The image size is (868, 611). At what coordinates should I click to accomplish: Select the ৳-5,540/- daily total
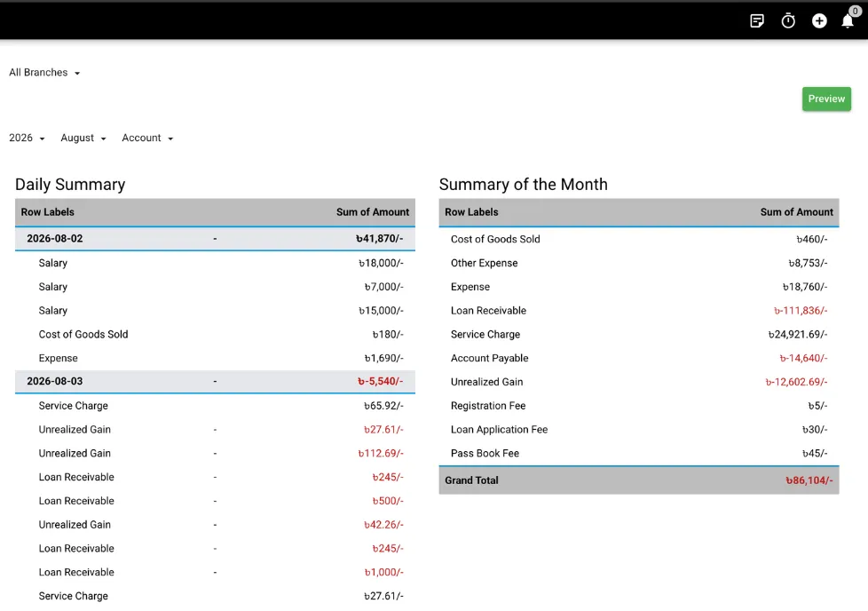point(380,381)
